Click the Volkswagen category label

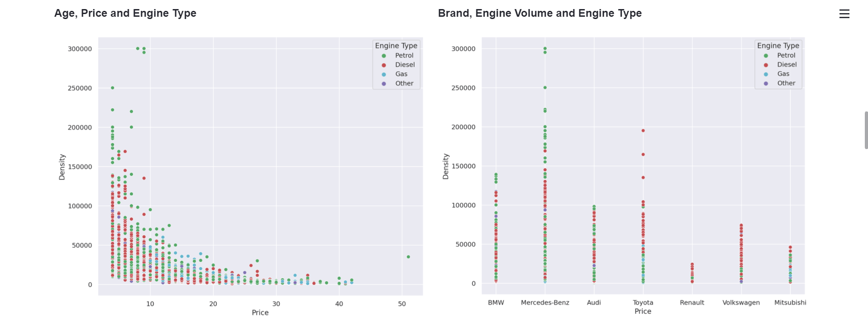[x=741, y=303]
